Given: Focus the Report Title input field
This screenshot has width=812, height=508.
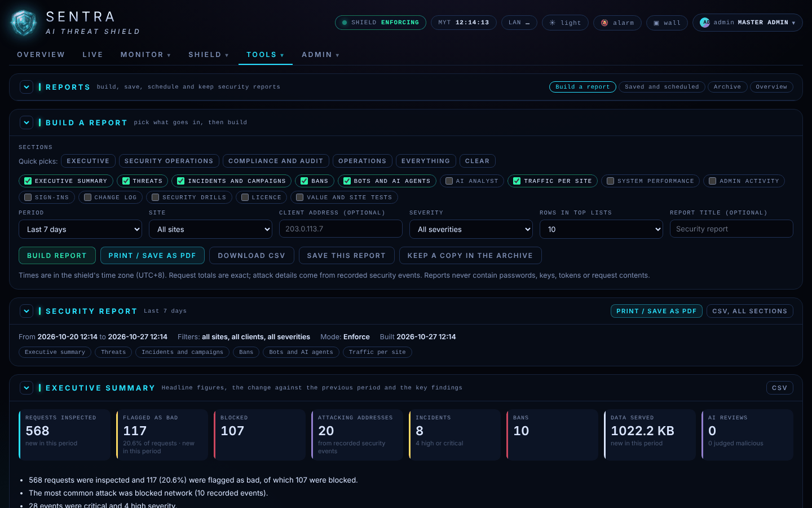Looking at the screenshot, I should click(x=731, y=229).
